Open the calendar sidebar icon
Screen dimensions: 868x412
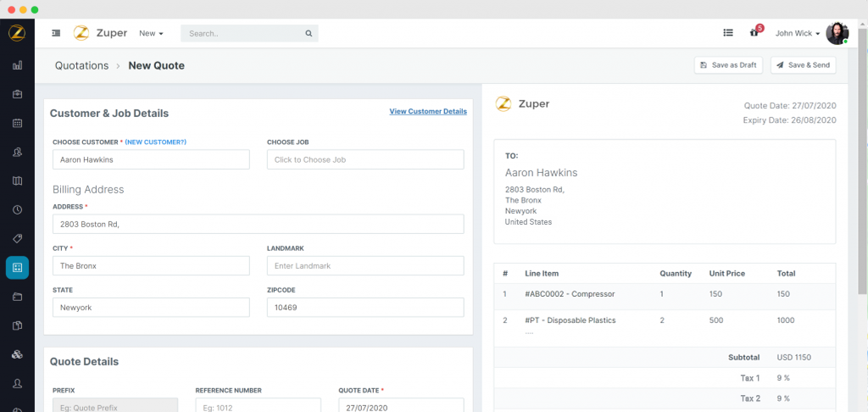(x=17, y=123)
